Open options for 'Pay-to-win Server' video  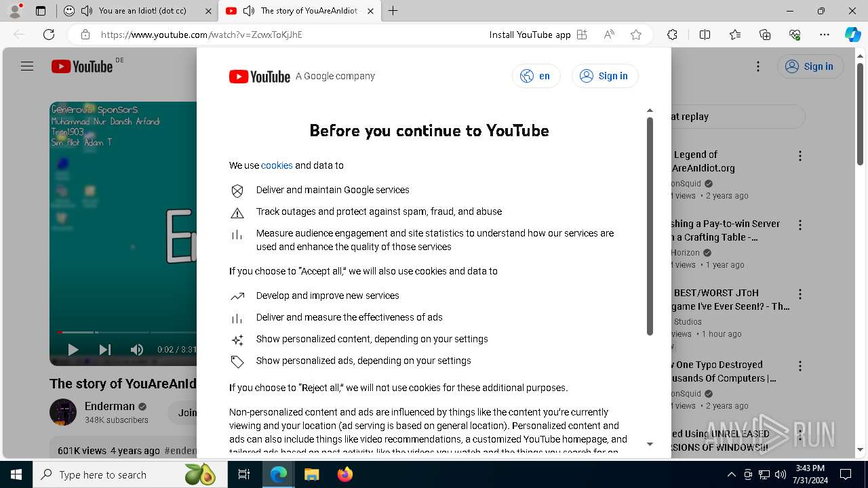pos(800,225)
